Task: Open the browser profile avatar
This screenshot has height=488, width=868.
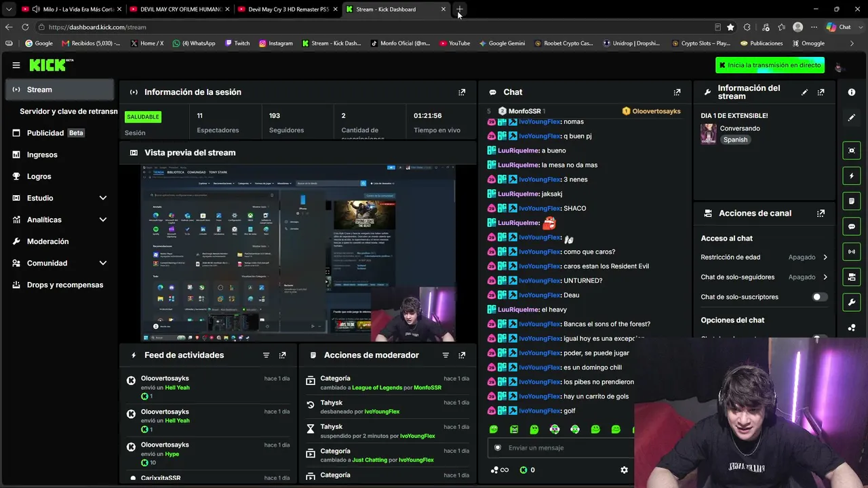Action: pyautogui.click(x=798, y=27)
